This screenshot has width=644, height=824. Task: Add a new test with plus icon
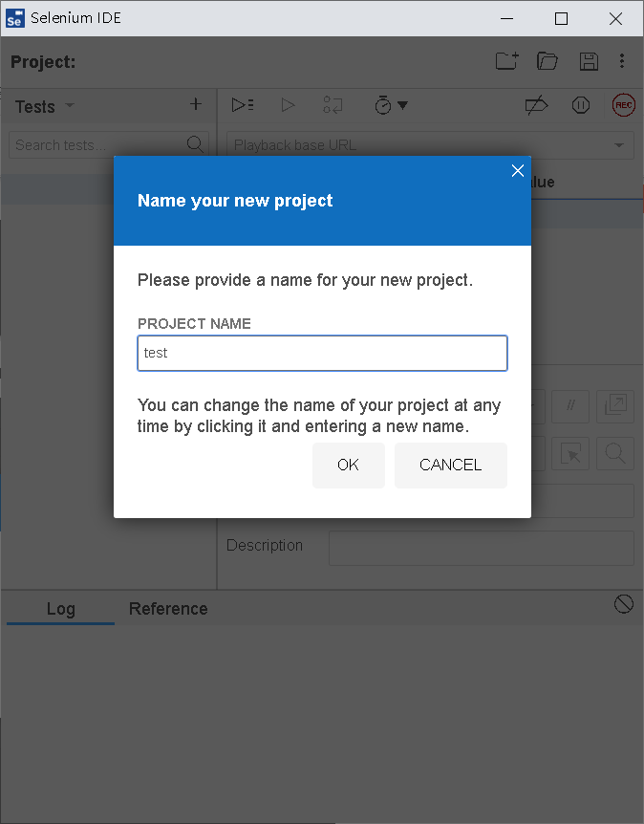coord(196,105)
